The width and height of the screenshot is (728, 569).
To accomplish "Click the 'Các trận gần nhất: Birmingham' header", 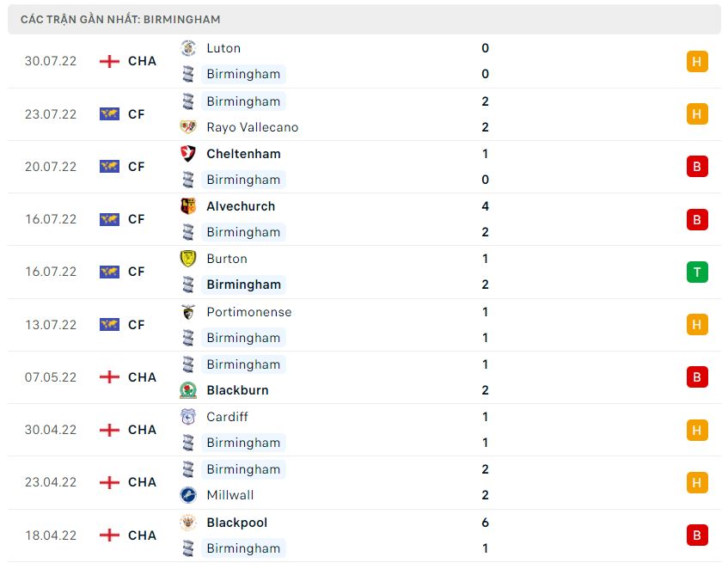I will (120, 19).
